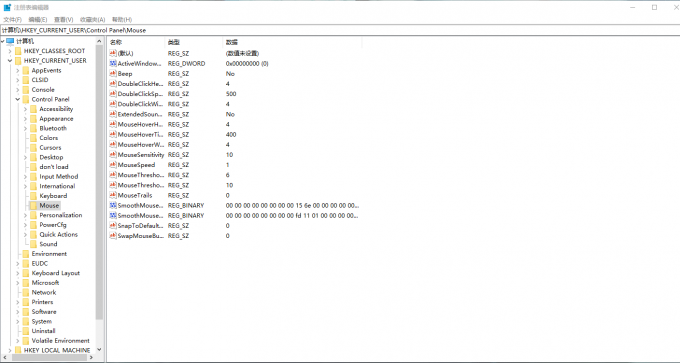Open the 文件(F) menu
The image size is (680, 363).
coord(13,20)
